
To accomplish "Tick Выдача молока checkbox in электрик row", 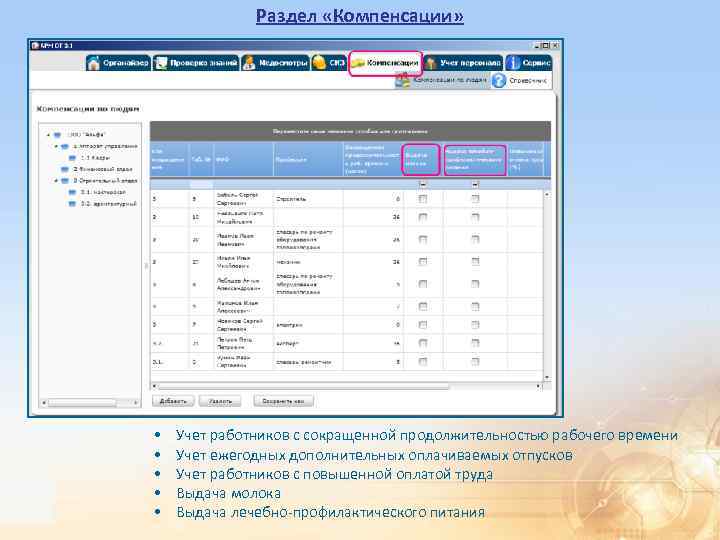I will coord(423,325).
